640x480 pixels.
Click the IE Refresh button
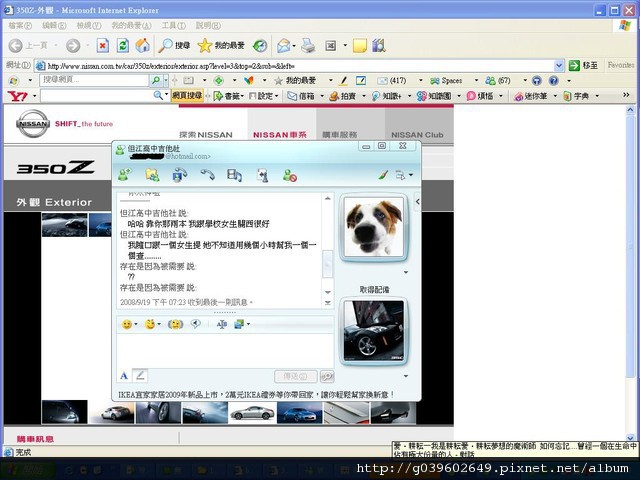point(122,45)
